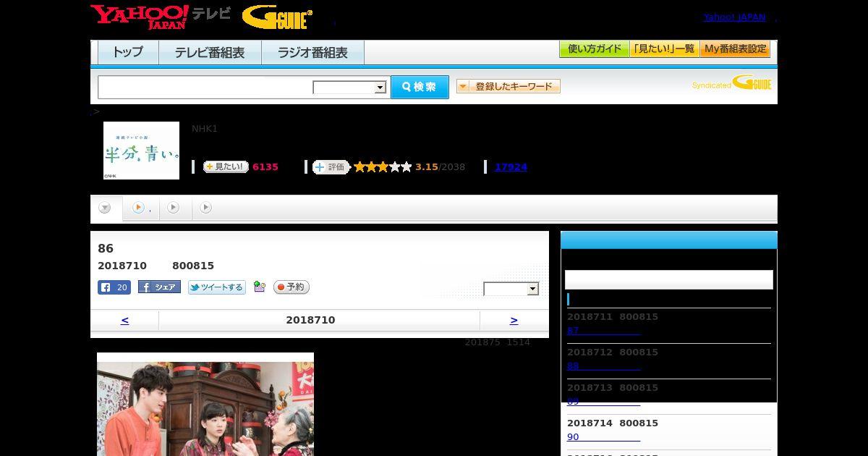The height and width of the screenshot is (456, 868).
Task: Open the search category dropdown
Action: (349, 88)
